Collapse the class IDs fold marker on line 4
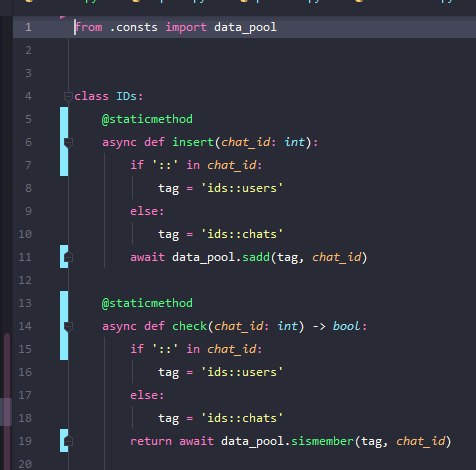Screen dimensions: 476x470 [68, 97]
